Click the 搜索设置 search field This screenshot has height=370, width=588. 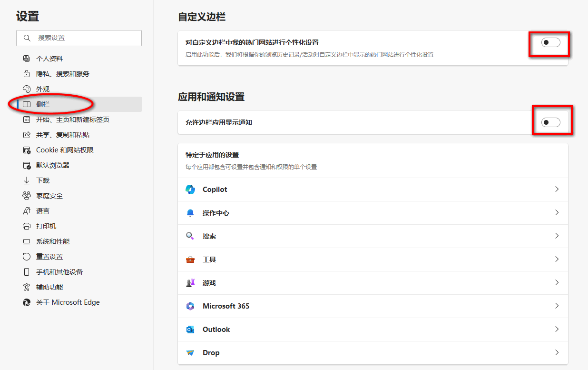tap(79, 38)
